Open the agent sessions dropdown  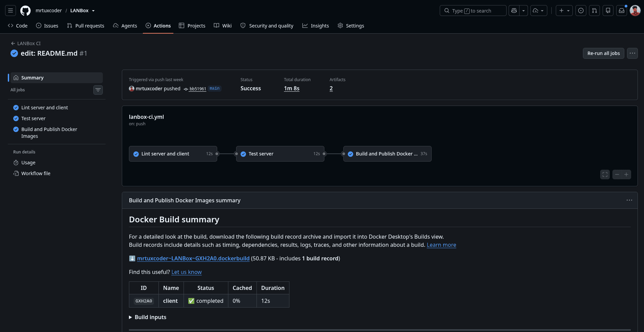(538, 11)
